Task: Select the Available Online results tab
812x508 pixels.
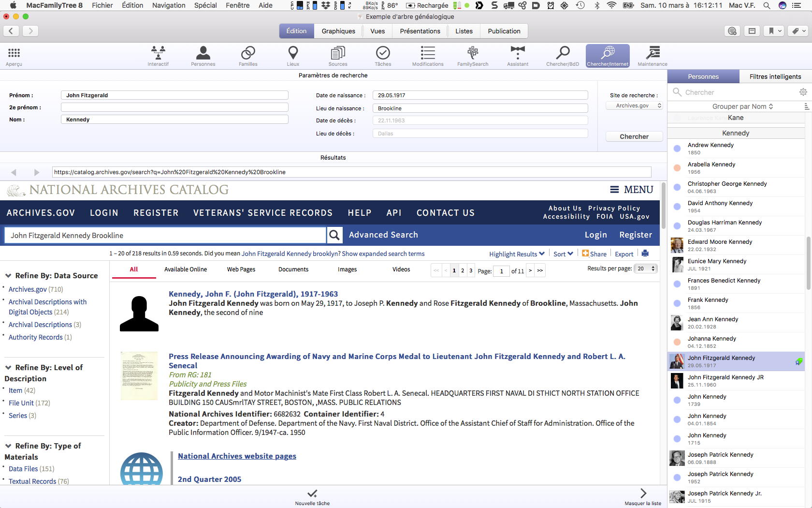Action: [x=186, y=269]
